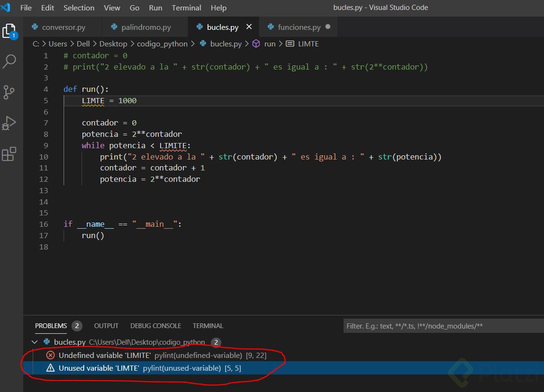Select the 'Unused variable LIMTE' problem row

click(x=283, y=368)
